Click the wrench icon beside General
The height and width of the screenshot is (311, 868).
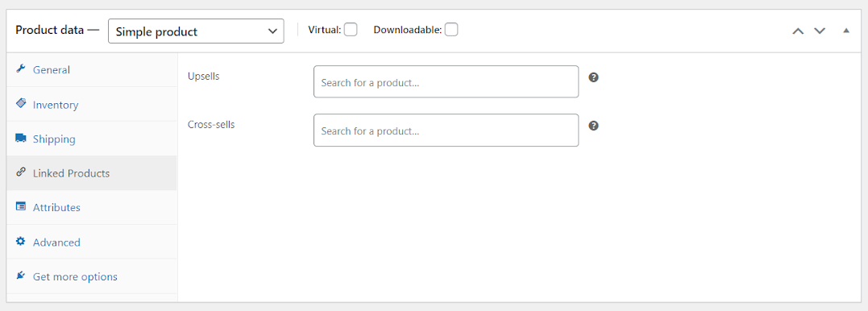tap(21, 69)
